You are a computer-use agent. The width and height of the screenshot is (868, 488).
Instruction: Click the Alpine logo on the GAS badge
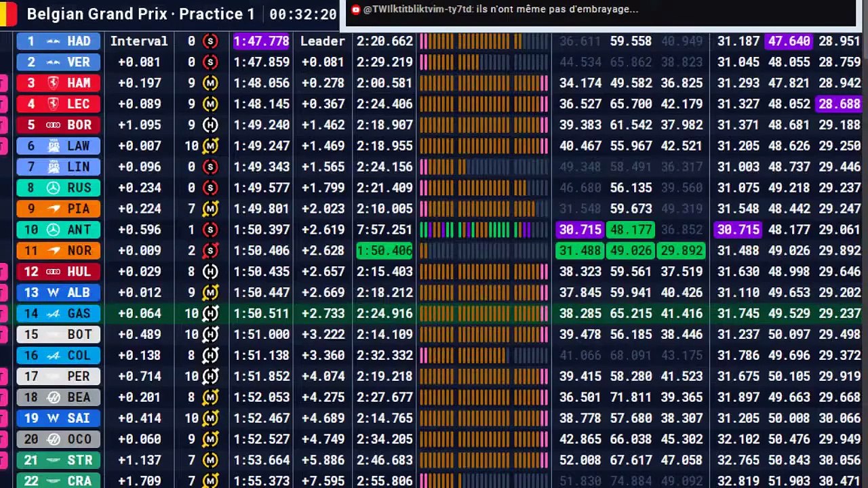53,314
